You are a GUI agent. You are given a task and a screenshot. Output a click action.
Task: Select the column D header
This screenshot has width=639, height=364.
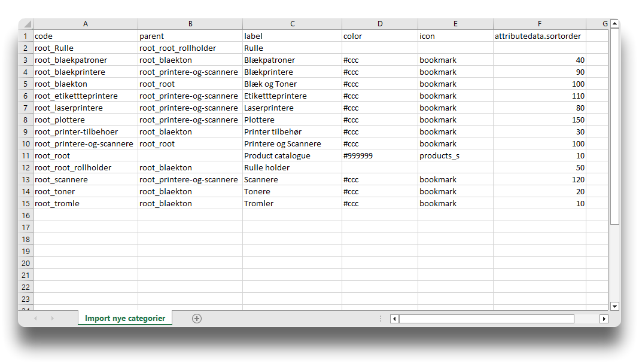[x=380, y=24]
